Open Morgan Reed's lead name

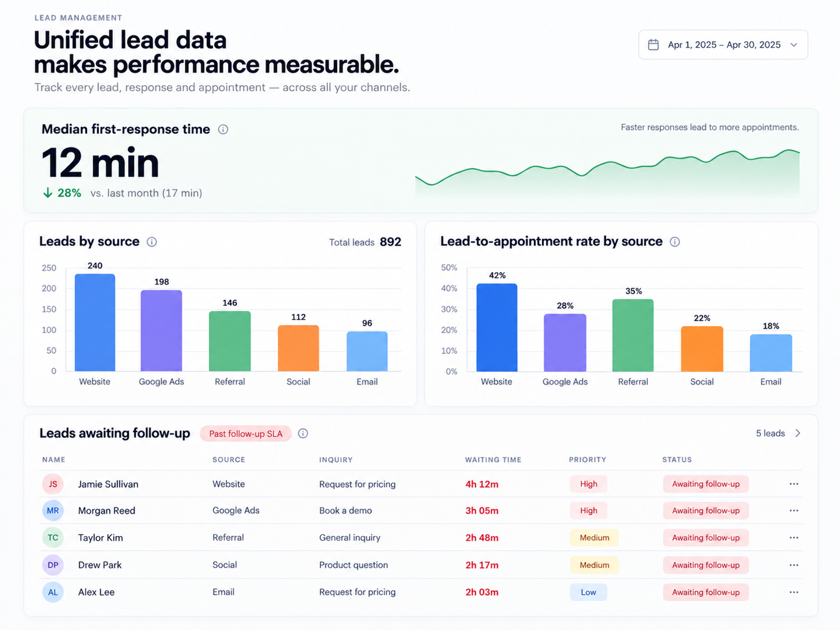pyautogui.click(x=107, y=511)
